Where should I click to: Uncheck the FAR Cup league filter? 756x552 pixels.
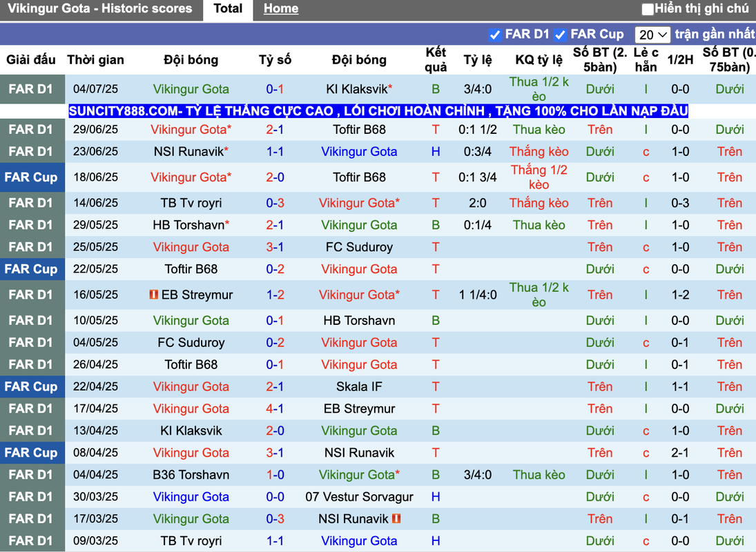point(560,34)
